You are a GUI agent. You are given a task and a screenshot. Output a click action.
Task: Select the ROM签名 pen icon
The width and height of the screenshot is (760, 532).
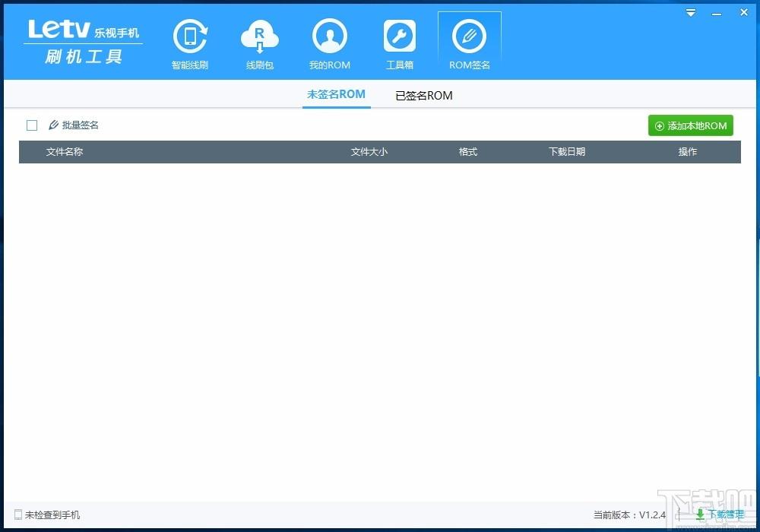coord(469,36)
